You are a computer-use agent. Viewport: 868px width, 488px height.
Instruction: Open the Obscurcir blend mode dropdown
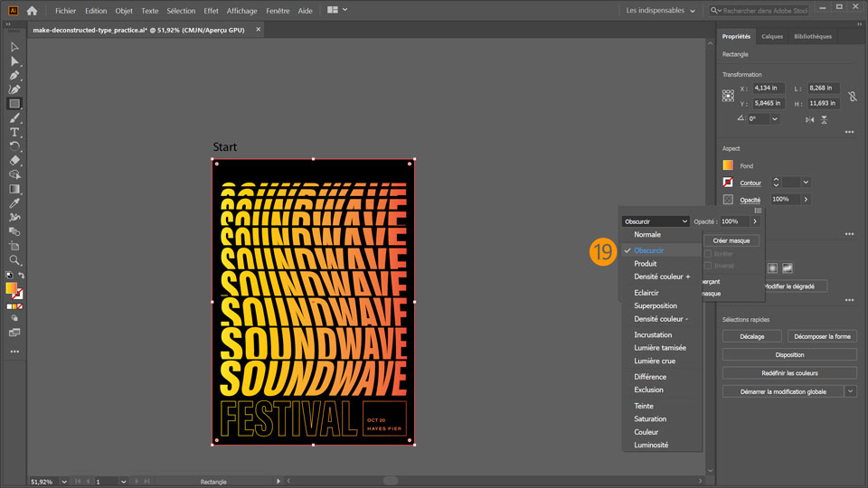click(656, 221)
